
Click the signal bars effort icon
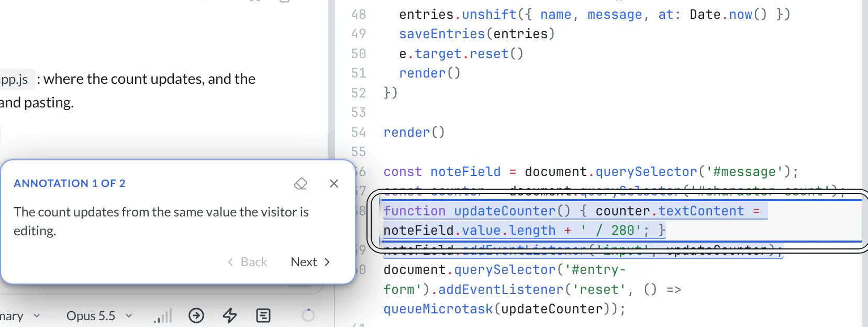coord(163,316)
